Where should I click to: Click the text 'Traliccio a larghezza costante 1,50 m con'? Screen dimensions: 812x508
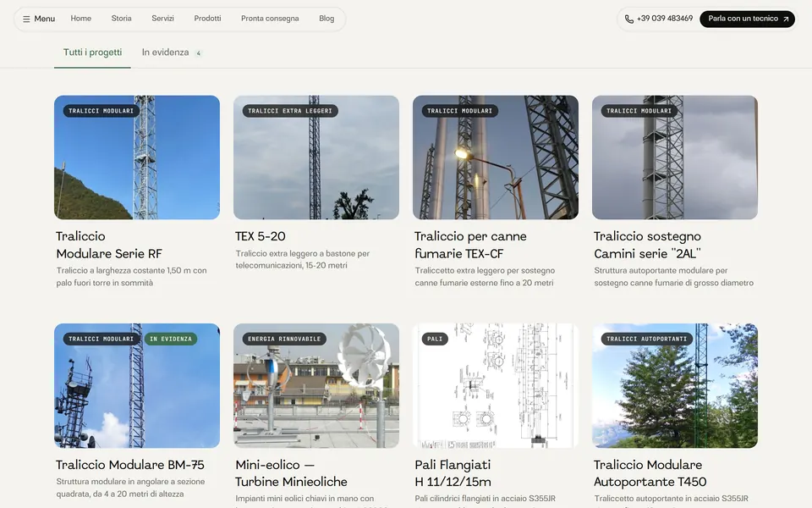click(132, 271)
